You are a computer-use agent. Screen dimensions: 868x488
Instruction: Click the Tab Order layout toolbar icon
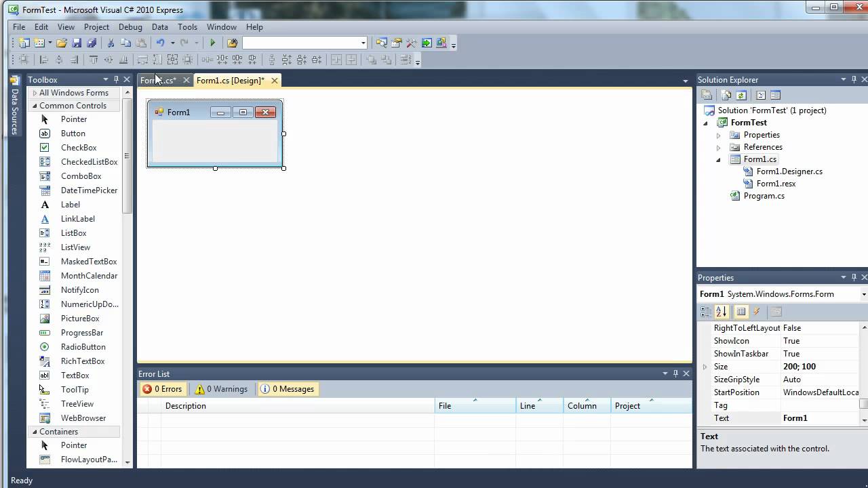pos(406,60)
